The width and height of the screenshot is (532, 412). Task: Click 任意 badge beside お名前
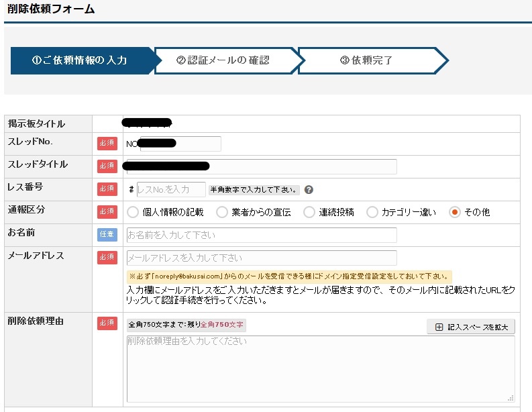click(107, 234)
